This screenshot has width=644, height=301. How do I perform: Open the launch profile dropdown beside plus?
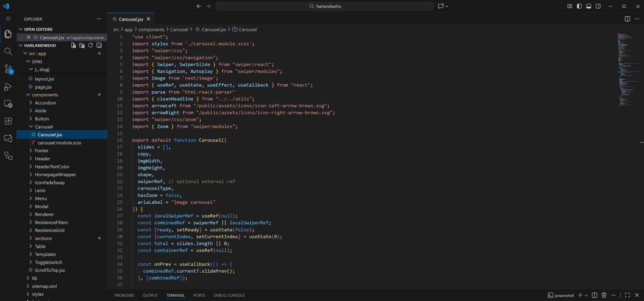pos(586,295)
